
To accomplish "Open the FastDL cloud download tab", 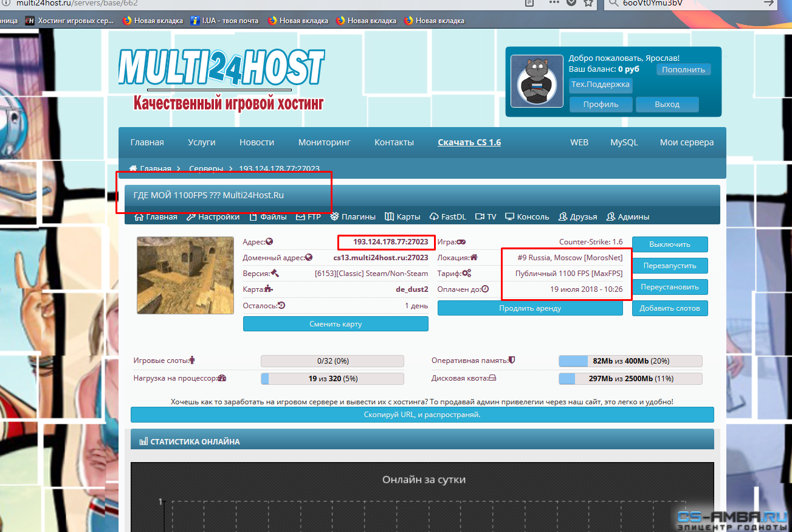I will point(447,216).
